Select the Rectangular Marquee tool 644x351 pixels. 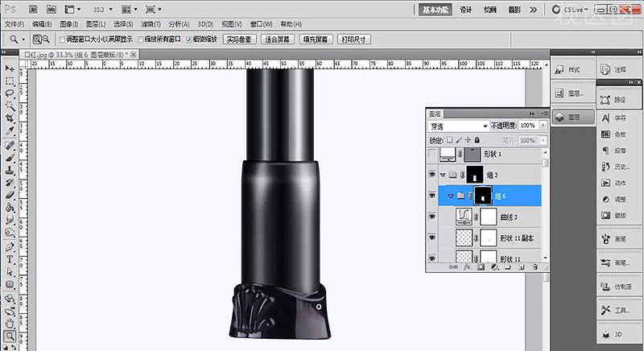click(10, 81)
